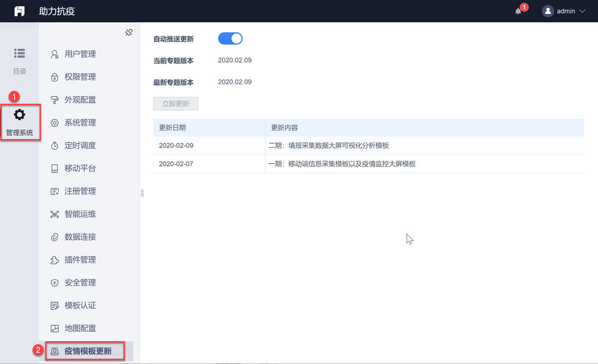
Task: Click the 管理系统 gear icon
Action: coord(19,115)
